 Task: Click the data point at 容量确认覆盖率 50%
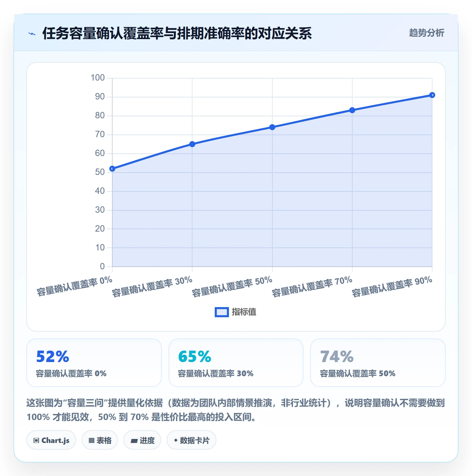pyautogui.click(x=272, y=127)
